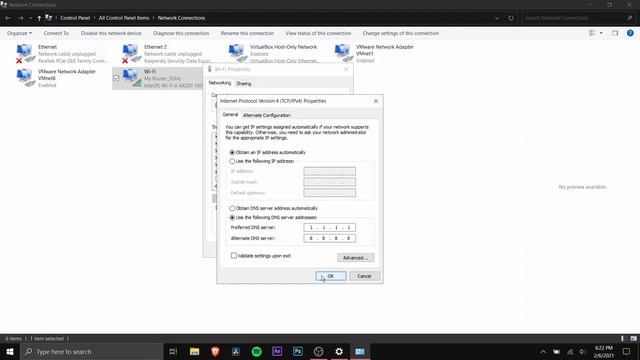This screenshot has height=360, width=640.
Task: Open Brave browser from the taskbar
Action: (215, 351)
